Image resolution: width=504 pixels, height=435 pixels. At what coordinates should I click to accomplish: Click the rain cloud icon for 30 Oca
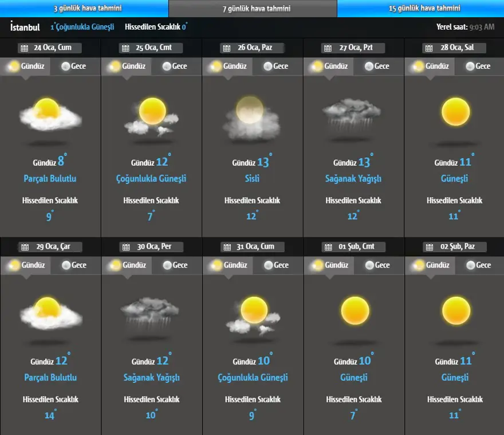coord(151,313)
